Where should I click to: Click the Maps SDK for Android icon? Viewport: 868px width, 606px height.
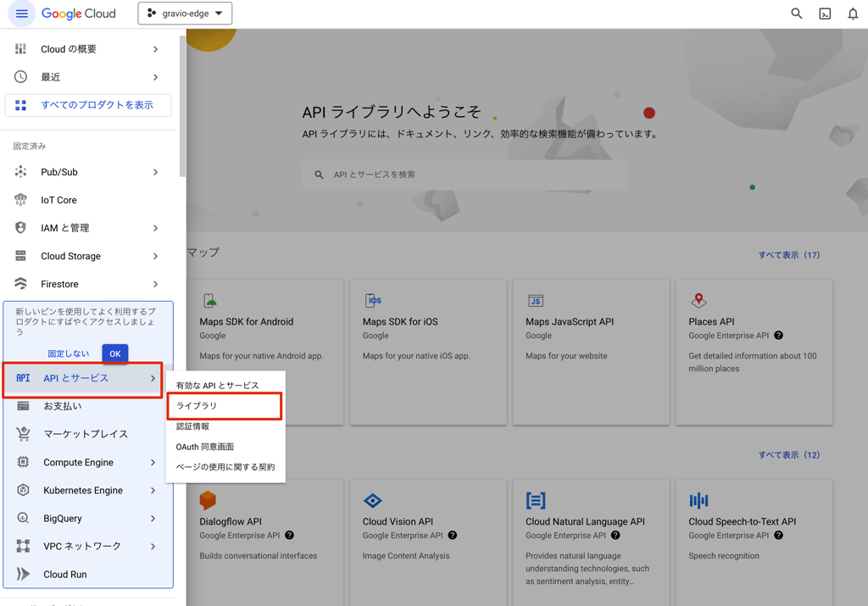210,301
